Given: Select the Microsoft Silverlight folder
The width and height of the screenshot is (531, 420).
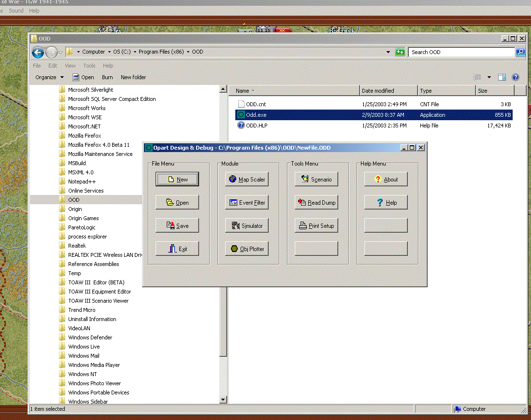Looking at the screenshot, I should [x=90, y=90].
